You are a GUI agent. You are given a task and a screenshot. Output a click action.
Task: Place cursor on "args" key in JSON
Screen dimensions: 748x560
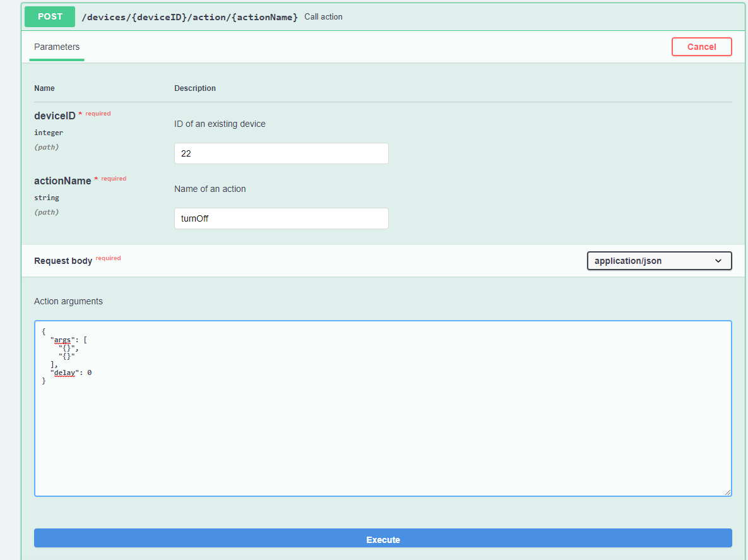coord(62,340)
